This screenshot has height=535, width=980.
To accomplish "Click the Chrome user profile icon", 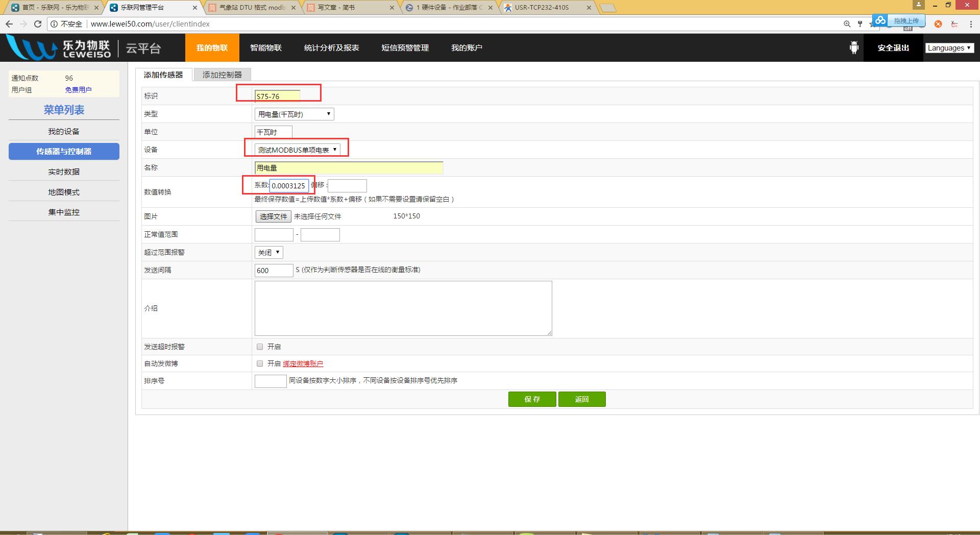I will 919,5.
